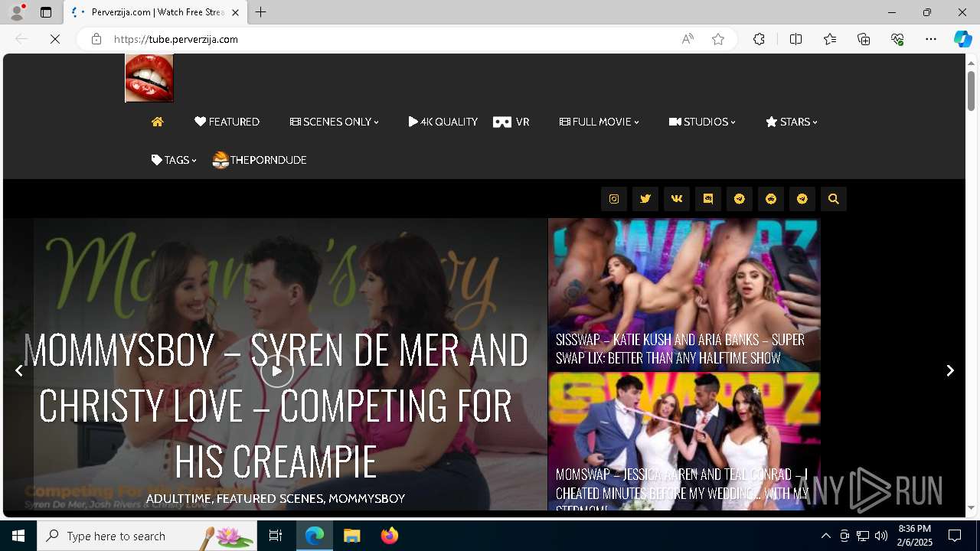Play the main featured slider video

point(276,371)
